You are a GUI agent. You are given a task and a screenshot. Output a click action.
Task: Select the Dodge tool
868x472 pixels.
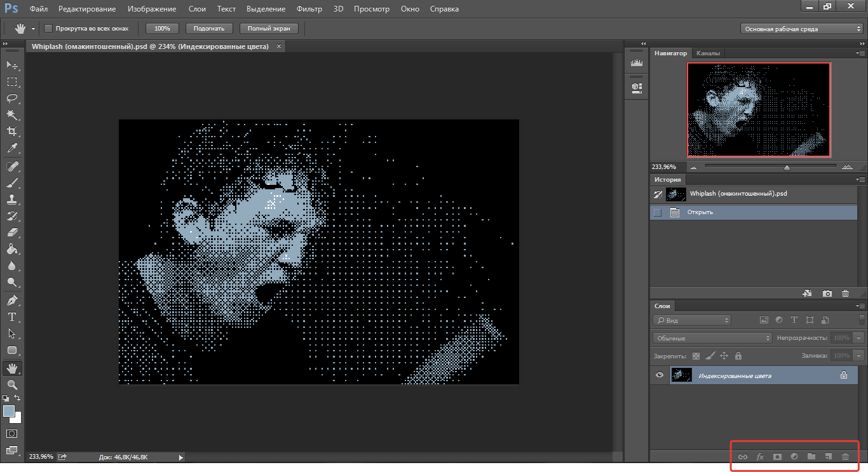(12, 282)
